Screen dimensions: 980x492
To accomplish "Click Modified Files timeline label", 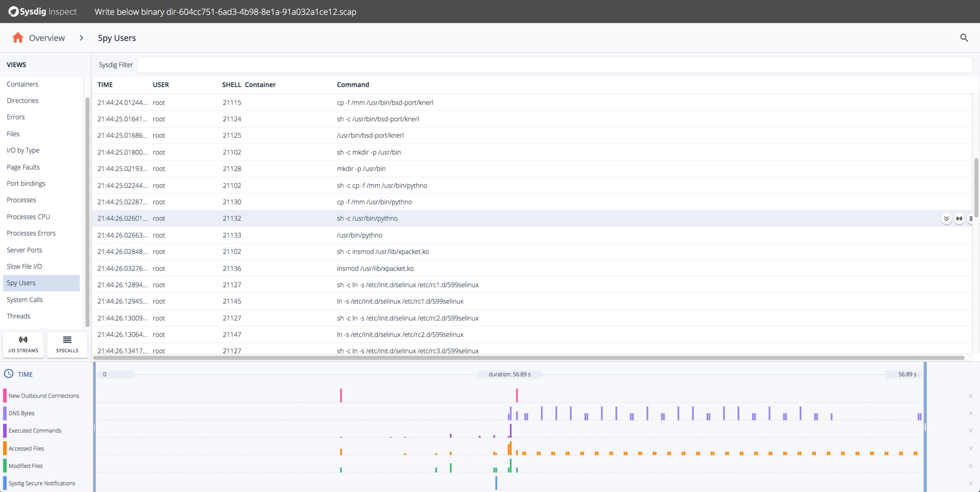I will 26,465.
